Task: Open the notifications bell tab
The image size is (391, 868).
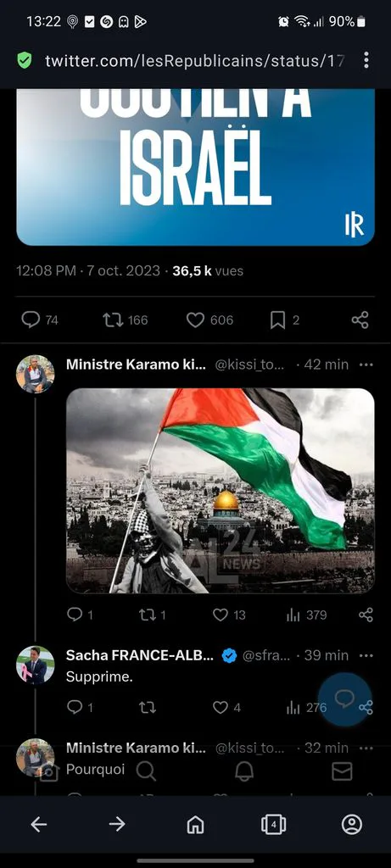Action: (244, 771)
